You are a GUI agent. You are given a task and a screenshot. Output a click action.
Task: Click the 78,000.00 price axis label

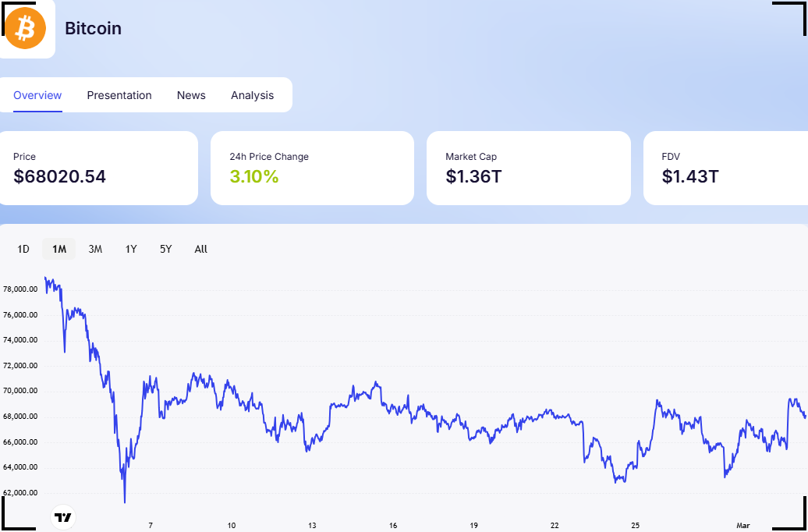[x=21, y=289]
